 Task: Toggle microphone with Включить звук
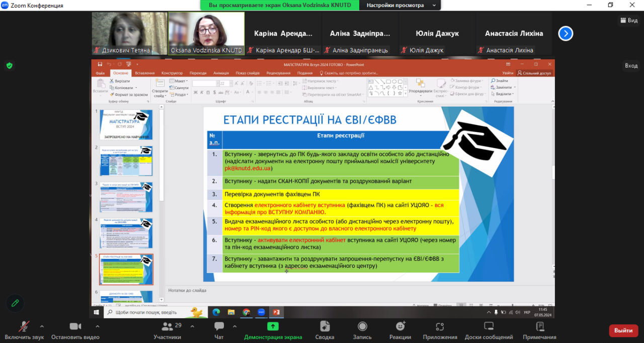click(24, 330)
